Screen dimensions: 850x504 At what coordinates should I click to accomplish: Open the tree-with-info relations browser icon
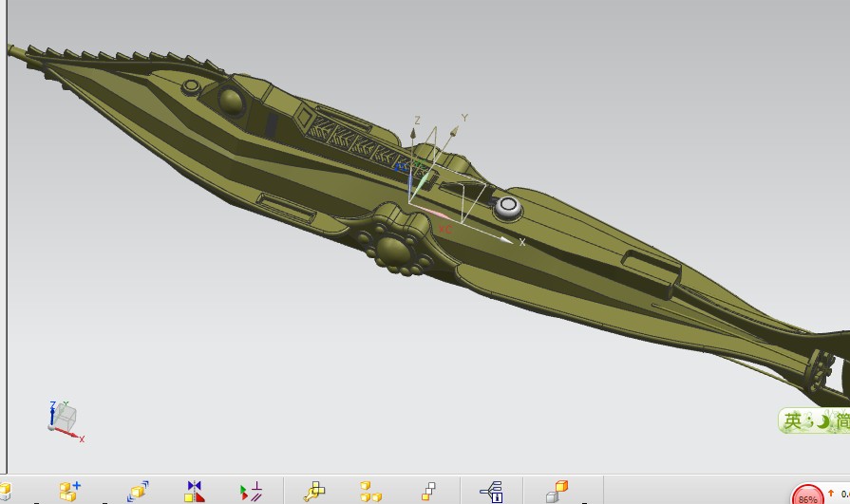click(x=492, y=492)
